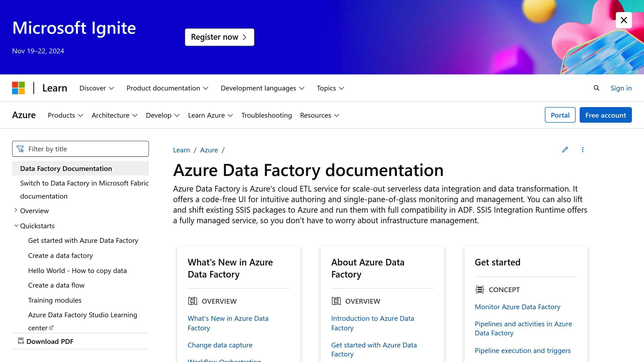Open the Develop dropdown
This screenshot has width=644, height=362.
pos(163,115)
